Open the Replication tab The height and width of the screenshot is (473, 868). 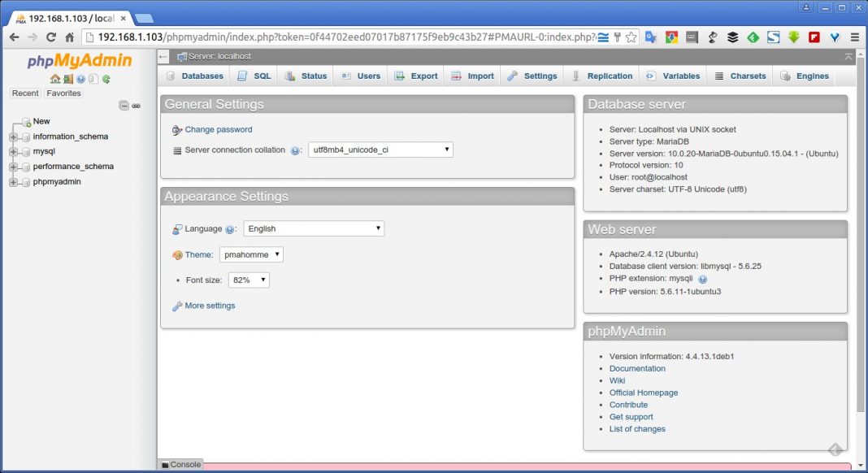601,76
